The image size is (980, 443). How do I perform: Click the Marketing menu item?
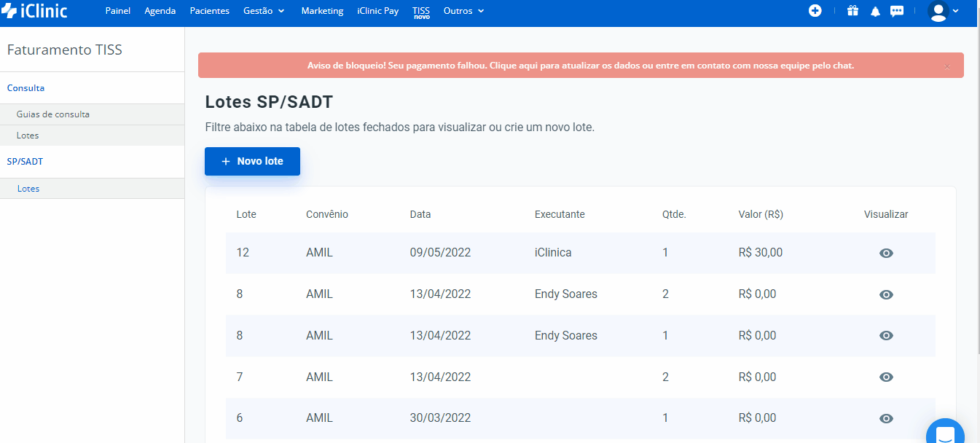coord(322,11)
